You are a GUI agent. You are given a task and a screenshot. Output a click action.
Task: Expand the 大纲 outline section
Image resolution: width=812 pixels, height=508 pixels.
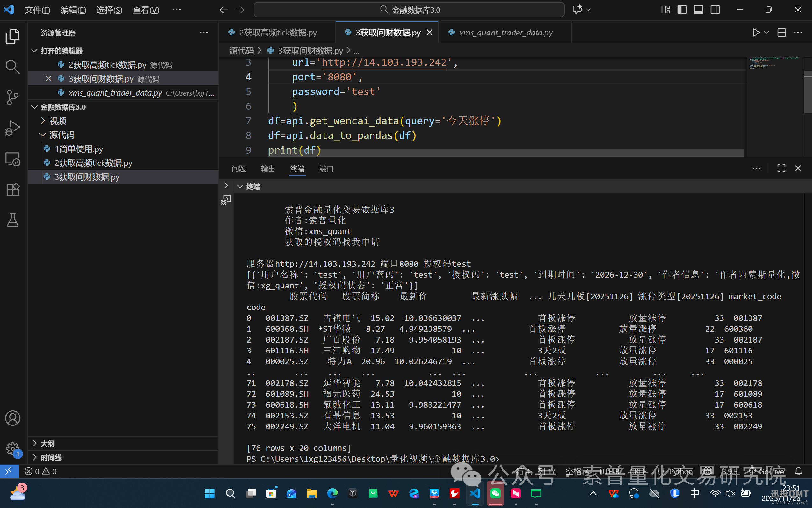(47, 444)
